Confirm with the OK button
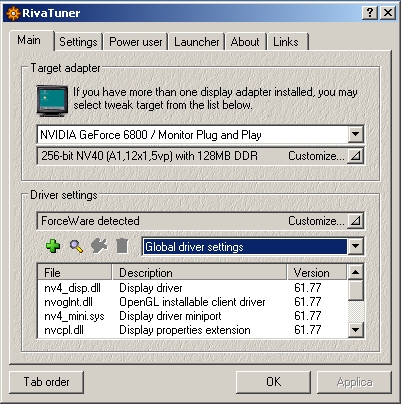This screenshot has width=401, height=404. click(273, 382)
